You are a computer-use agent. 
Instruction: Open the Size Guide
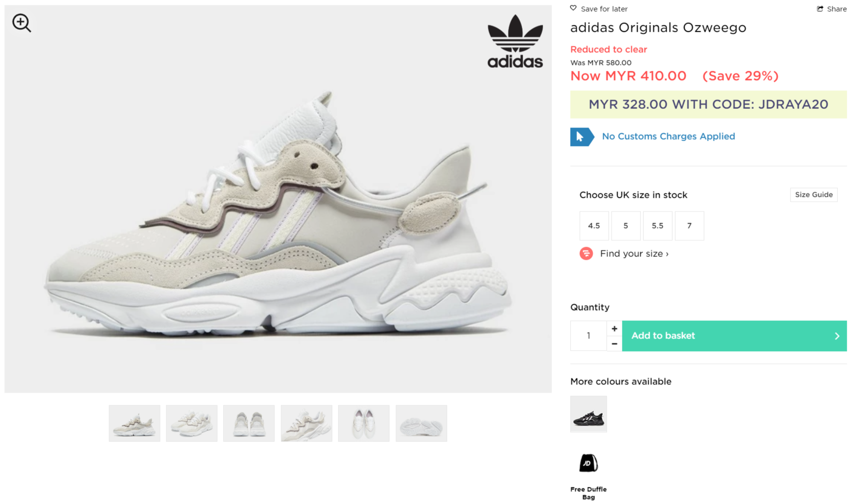coord(813,194)
